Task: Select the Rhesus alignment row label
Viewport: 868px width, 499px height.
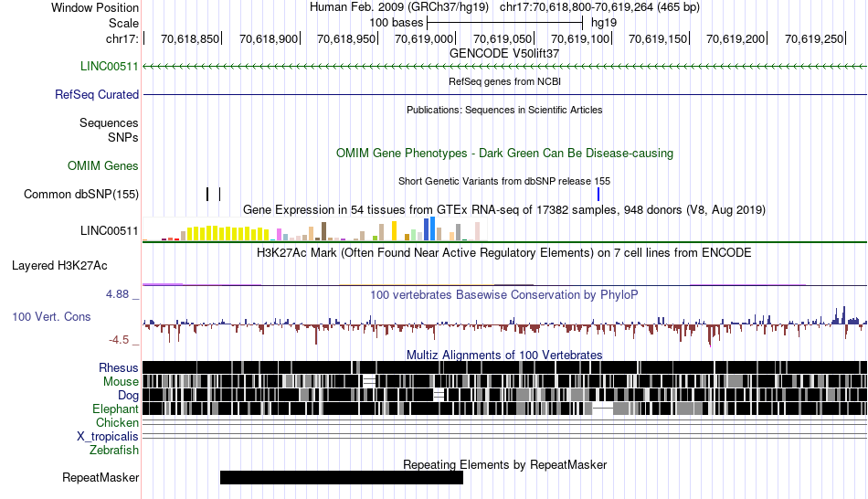Action: coord(119,367)
